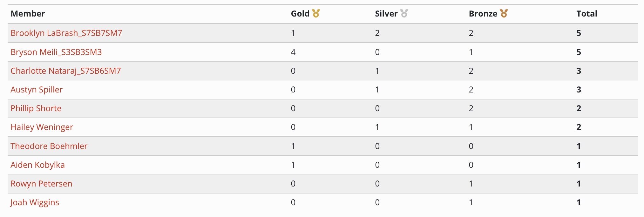Click Bryson Meili's gold count of 4
Screen dimensions: 644x217
[x=293, y=52]
